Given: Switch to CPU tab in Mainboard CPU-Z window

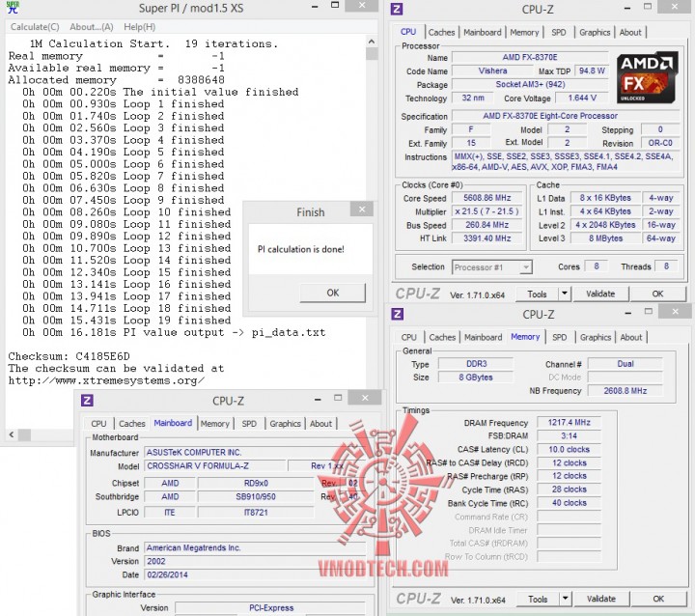Looking at the screenshot, I should click(x=98, y=424).
